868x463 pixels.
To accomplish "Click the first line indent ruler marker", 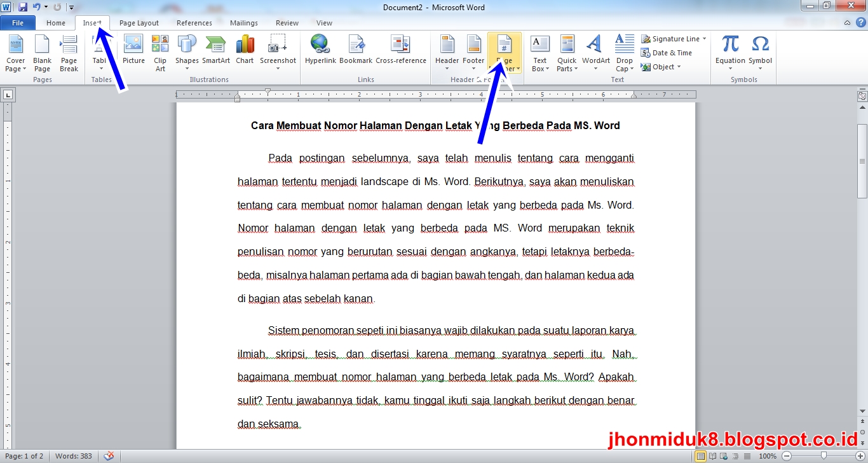I will (268, 92).
